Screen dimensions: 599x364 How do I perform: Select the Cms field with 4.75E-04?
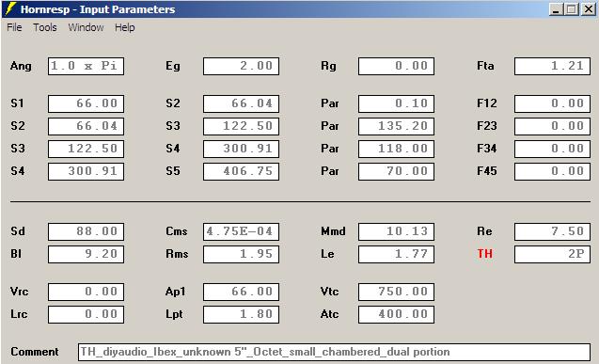241,231
